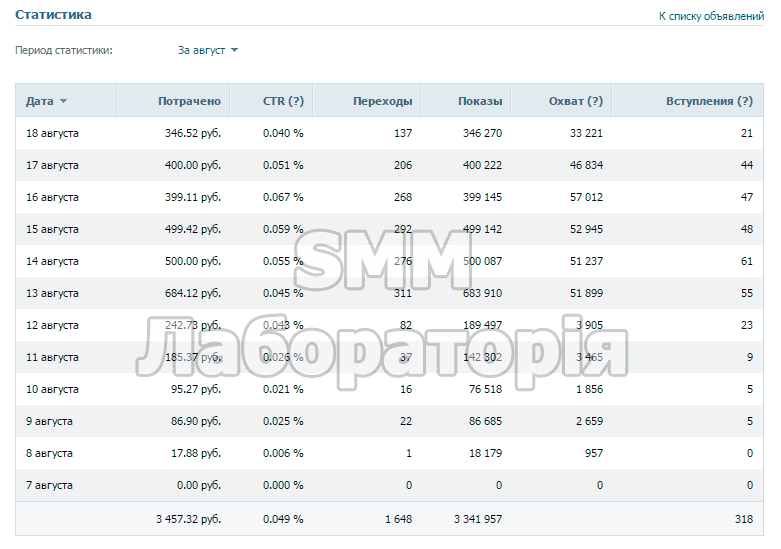Viewport: 781px width, 549px height.
Task: Click the total spent '3 457.32 руб.' cell
Action: point(188,519)
